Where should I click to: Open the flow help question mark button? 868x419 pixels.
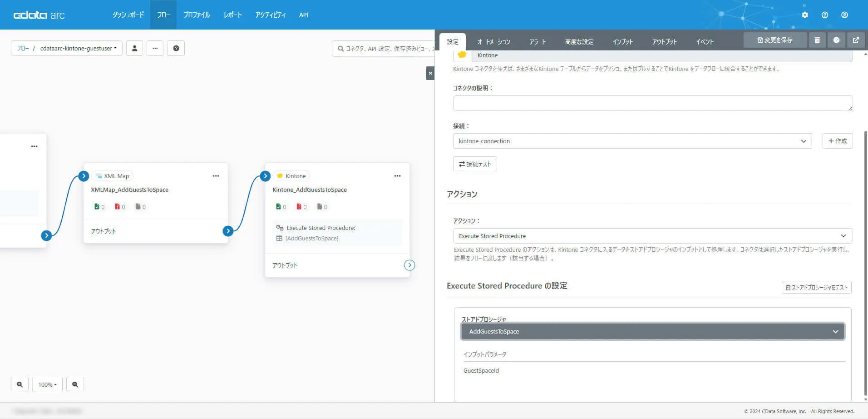click(x=176, y=48)
